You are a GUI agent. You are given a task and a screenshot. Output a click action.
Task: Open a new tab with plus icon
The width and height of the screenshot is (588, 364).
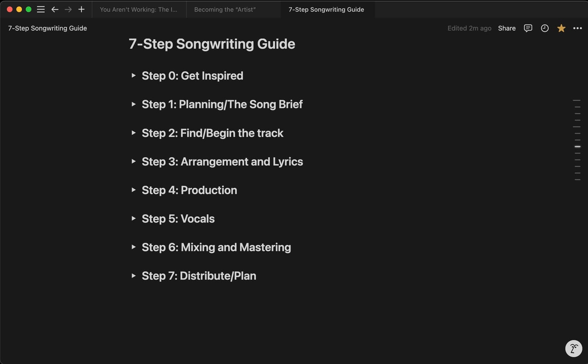[x=82, y=9]
